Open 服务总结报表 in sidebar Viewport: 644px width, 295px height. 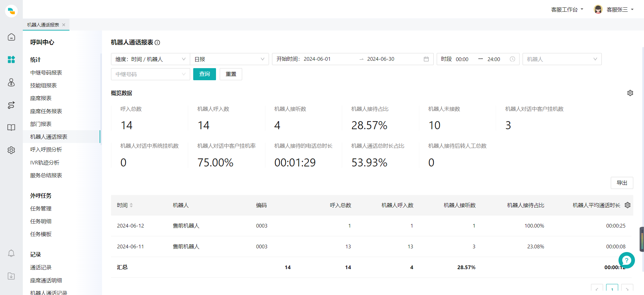[46, 176]
